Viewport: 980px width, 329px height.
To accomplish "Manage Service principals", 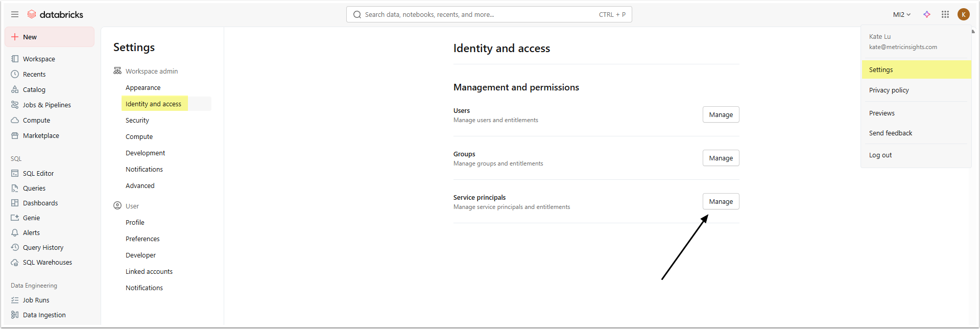I will [721, 201].
